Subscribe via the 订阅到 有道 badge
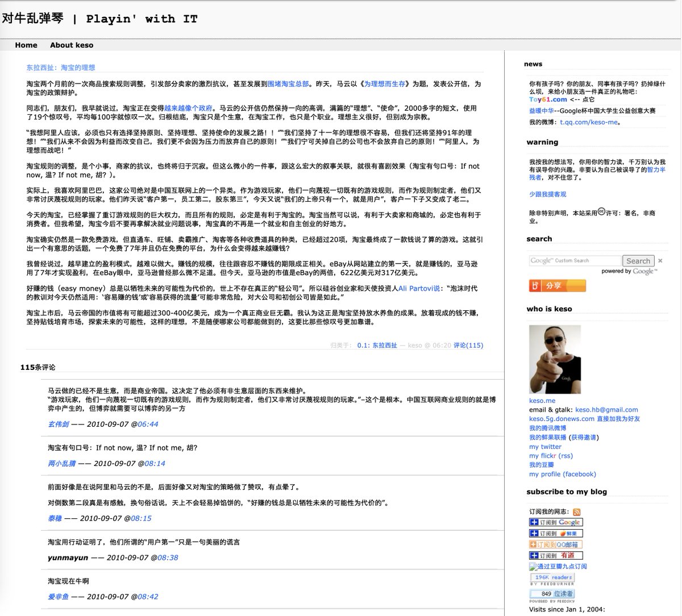Screen dimensions: 682x616 [556, 556]
